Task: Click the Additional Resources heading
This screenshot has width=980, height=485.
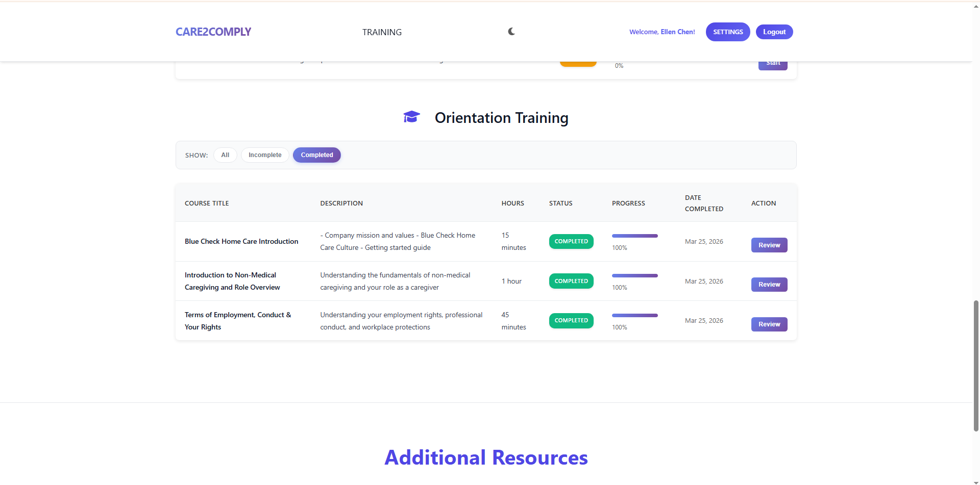Action: 485,457
